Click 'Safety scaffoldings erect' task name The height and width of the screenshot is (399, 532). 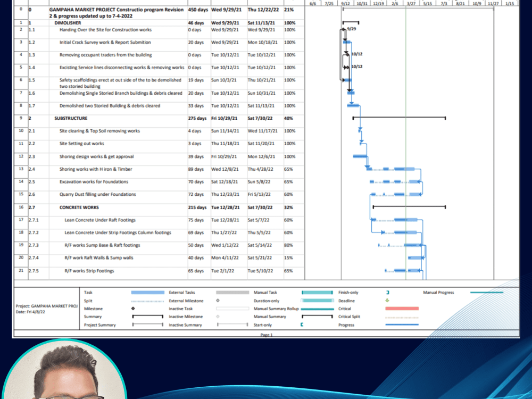coord(120,83)
